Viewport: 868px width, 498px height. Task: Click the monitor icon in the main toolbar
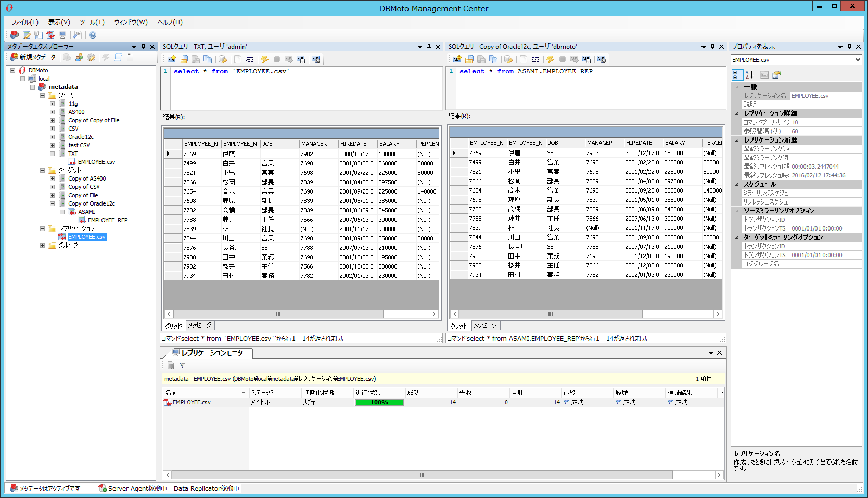[x=62, y=35]
